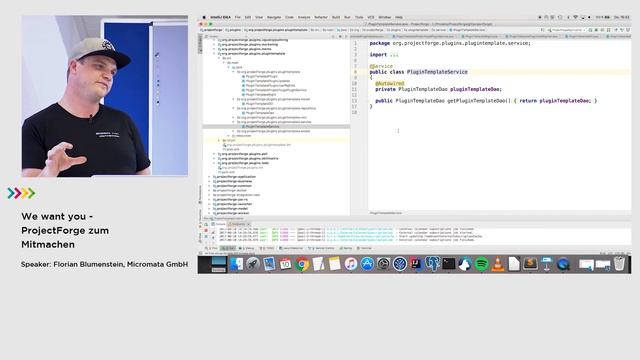Click the PluginTemplateService class name in editor

click(x=437, y=72)
